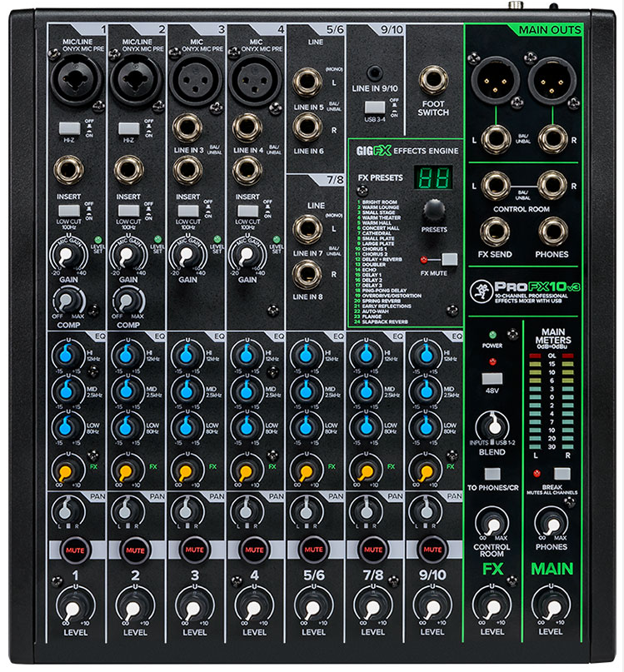Toggle channel 2 HI-Z switch
Image resolution: width=624 pixels, height=672 pixels.
point(128,128)
